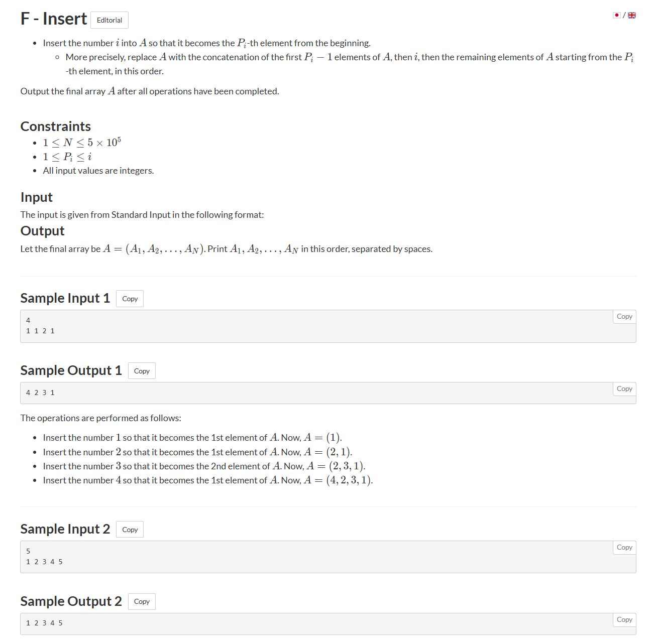Click Copy inside the Sample Output 1 code box

pyautogui.click(x=624, y=389)
